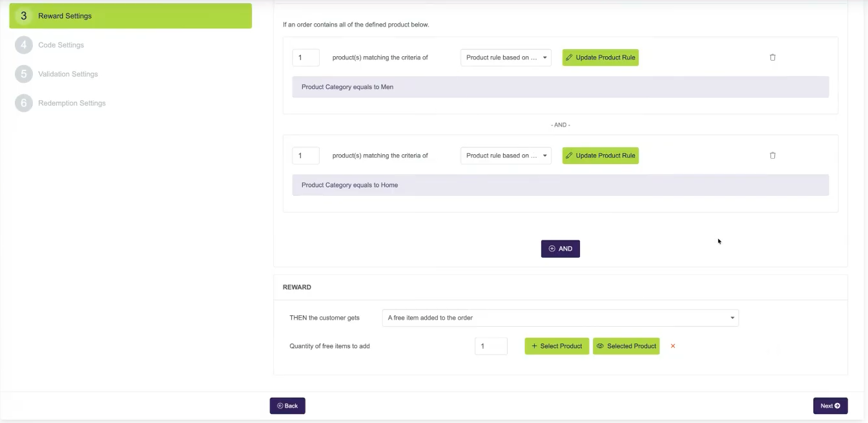Focus the quantity of free items field
Screen dimensions: 868x423
(x=491, y=346)
